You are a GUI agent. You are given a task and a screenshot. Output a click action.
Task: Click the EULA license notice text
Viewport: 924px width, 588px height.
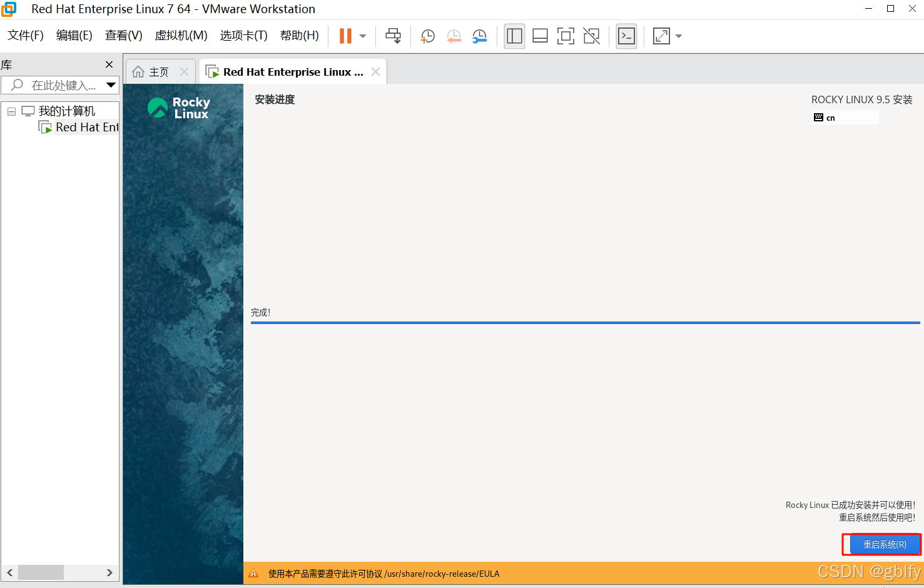383,574
